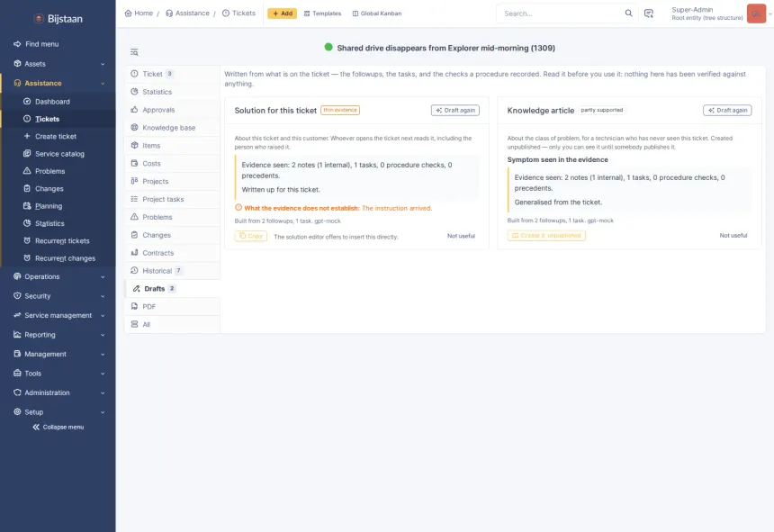Click the Home breadcrumb icon

click(x=129, y=14)
